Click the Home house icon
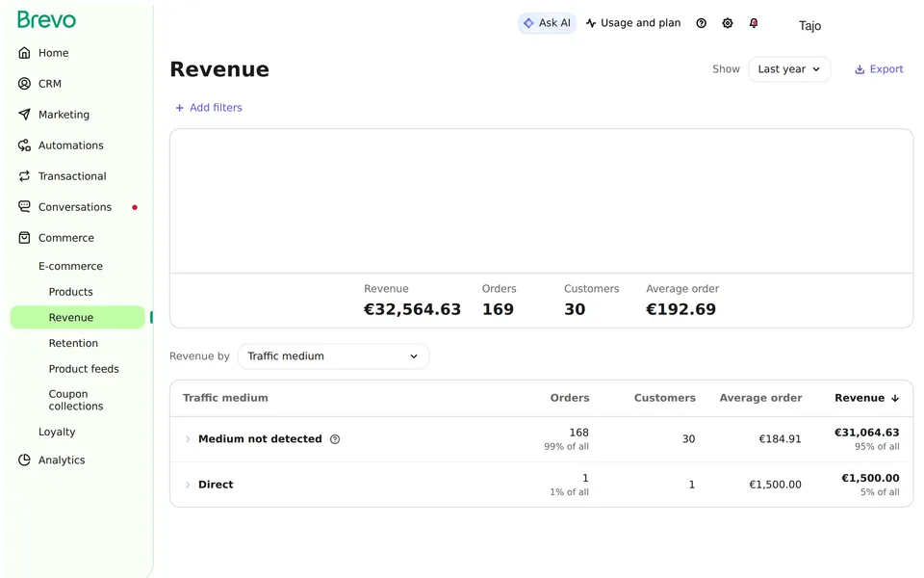This screenshot has height=578, width=924. tap(24, 53)
